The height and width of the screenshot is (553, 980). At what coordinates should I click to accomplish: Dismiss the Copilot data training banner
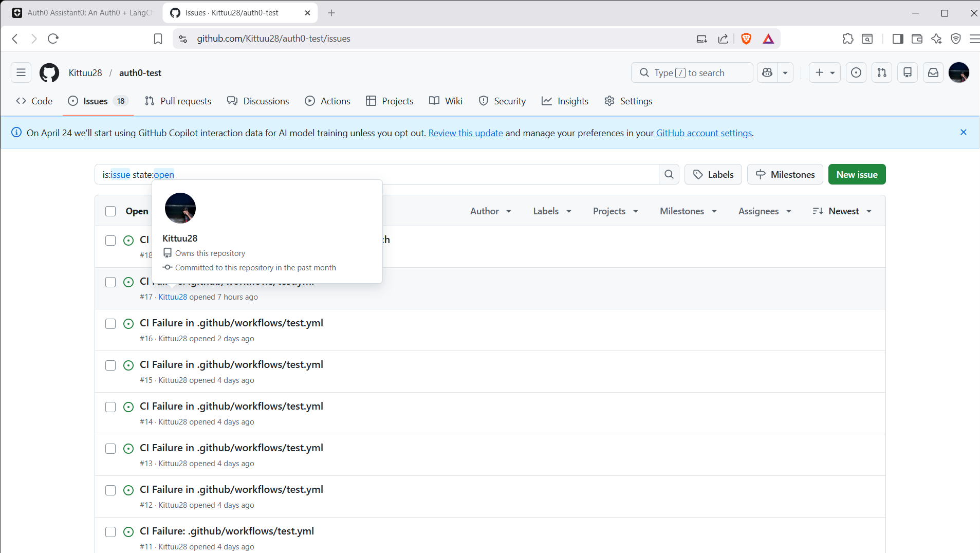964,133
